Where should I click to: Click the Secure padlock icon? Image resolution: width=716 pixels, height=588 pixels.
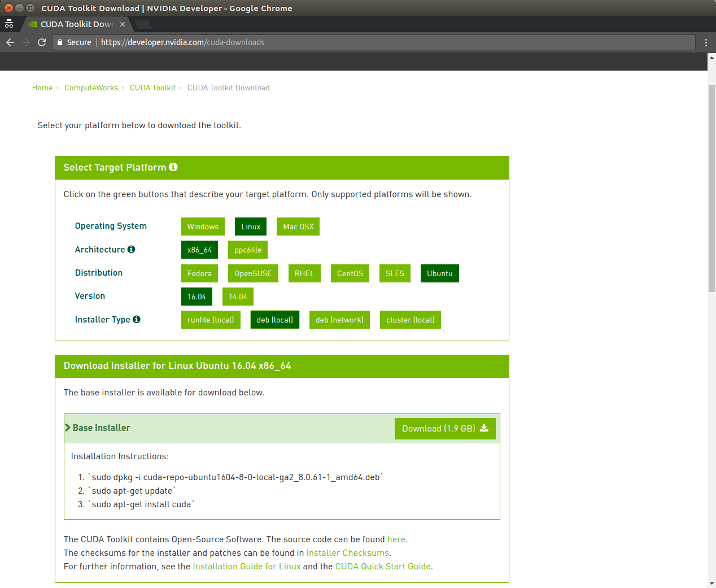click(x=60, y=42)
